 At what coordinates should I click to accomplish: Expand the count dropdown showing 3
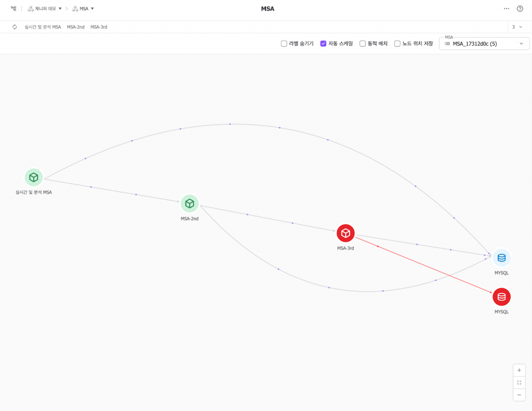[517, 27]
